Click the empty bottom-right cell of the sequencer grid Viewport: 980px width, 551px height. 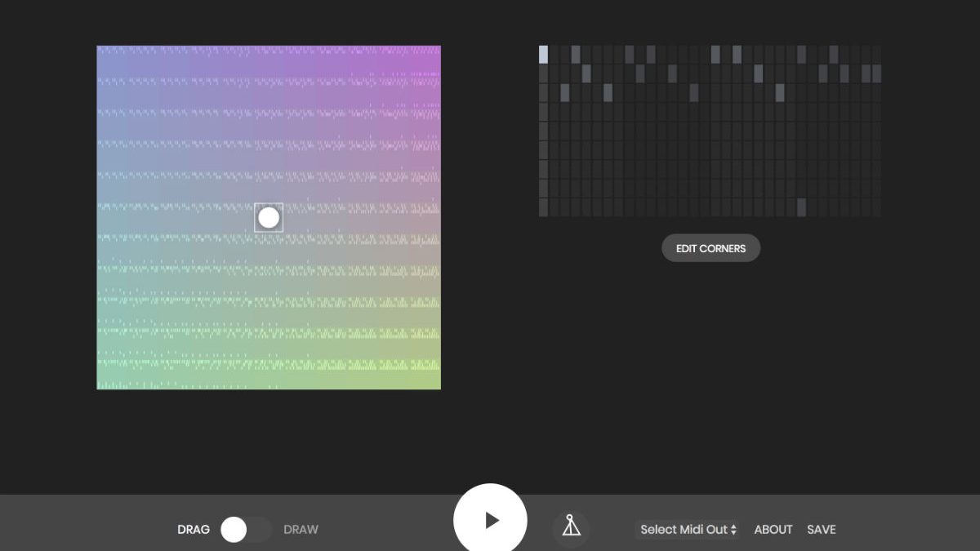click(x=876, y=207)
